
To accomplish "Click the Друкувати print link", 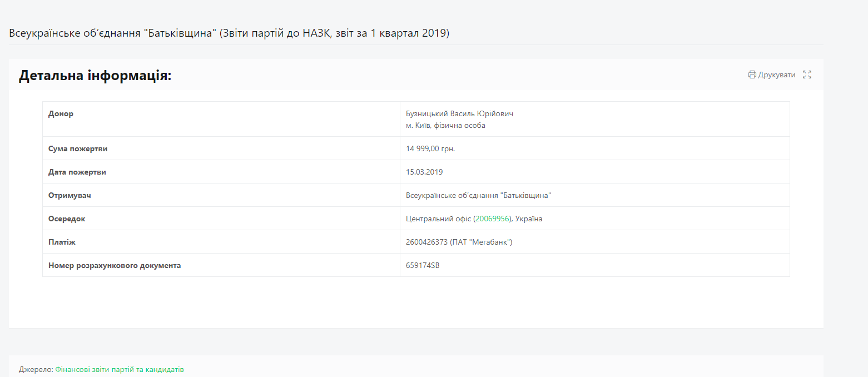I will [772, 75].
